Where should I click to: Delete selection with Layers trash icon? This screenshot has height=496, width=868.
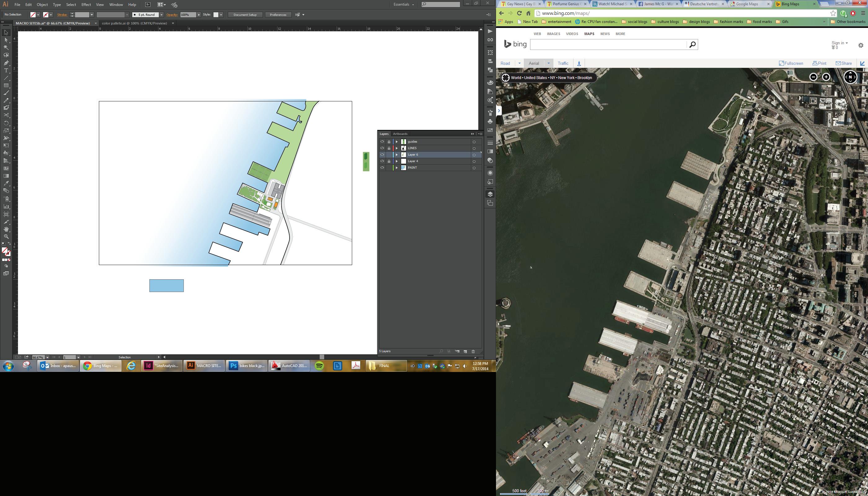(473, 351)
